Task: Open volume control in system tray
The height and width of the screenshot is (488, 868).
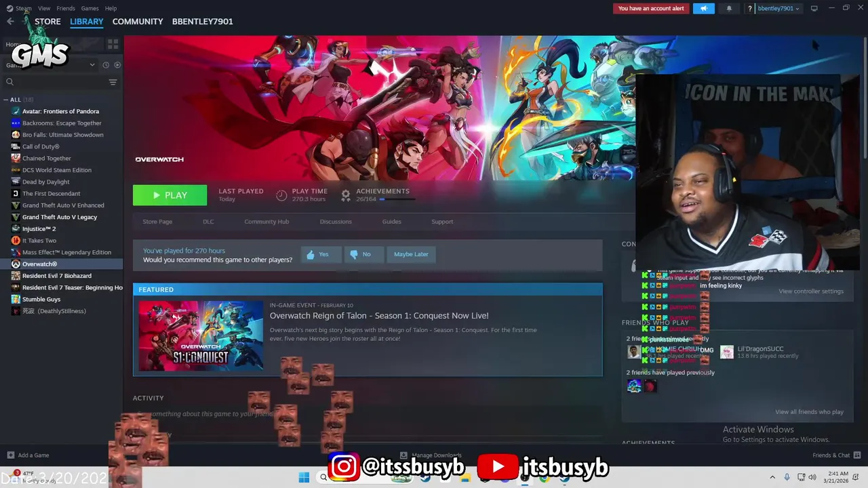Action: pos(812,477)
